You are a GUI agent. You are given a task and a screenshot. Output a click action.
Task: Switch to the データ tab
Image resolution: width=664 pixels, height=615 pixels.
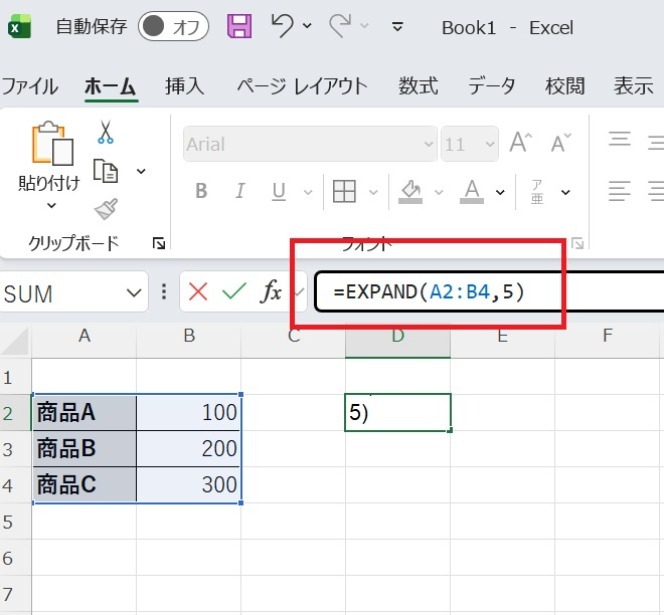coord(492,86)
